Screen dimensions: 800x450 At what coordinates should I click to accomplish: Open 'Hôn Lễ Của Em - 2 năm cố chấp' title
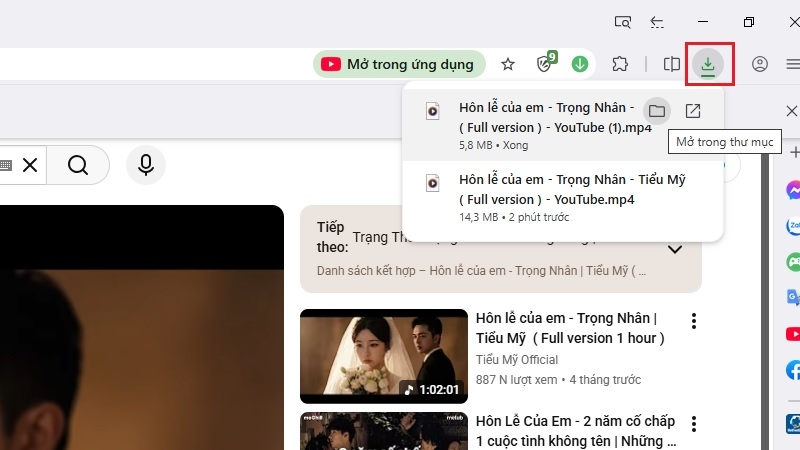pos(576,431)
